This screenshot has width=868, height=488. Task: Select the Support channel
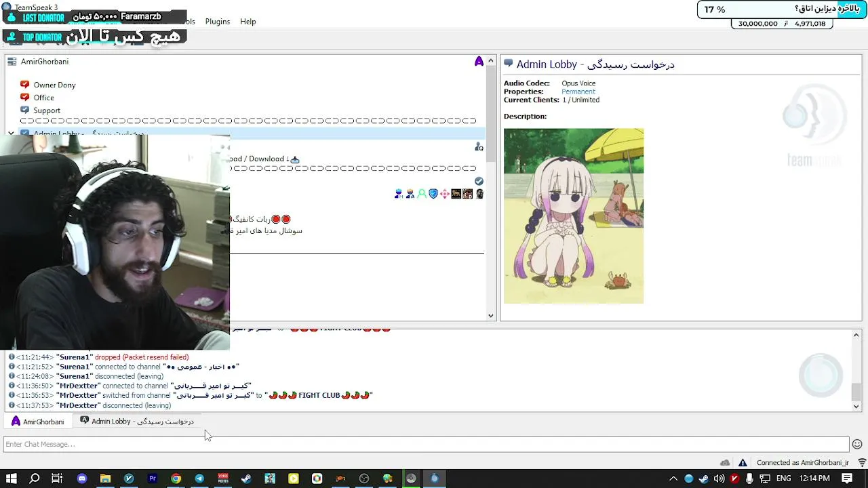click(47, 110)
